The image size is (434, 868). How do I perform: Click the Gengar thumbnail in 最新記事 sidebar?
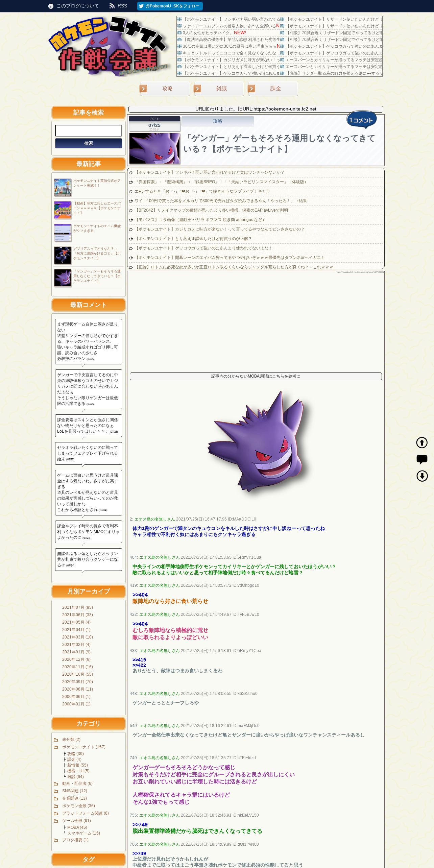coord(63,278)
